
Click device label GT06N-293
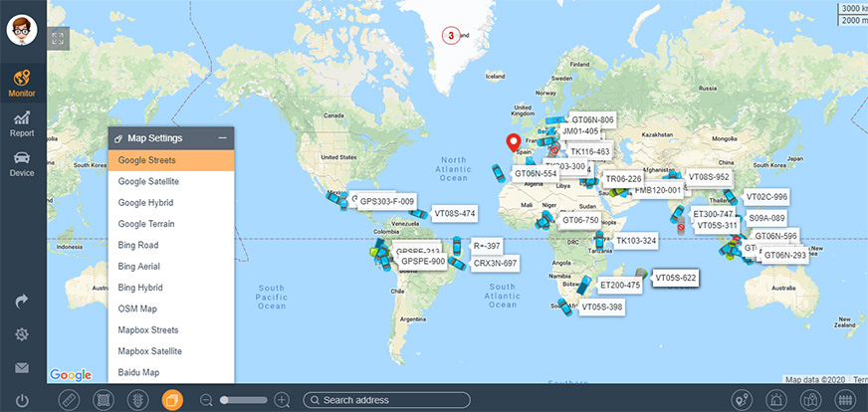pyautogui.click(x=784, y=256)
